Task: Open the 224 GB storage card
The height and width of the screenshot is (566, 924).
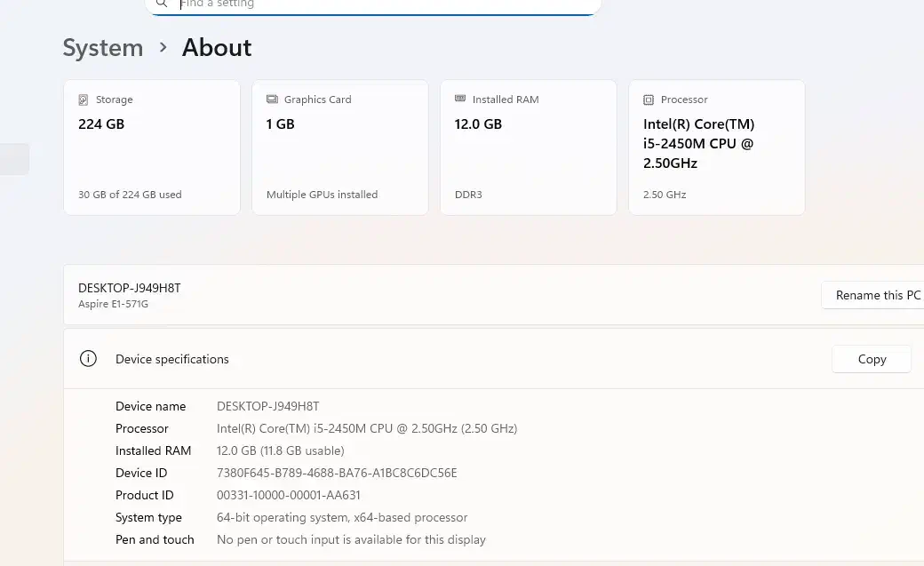Action: (152, 147)
